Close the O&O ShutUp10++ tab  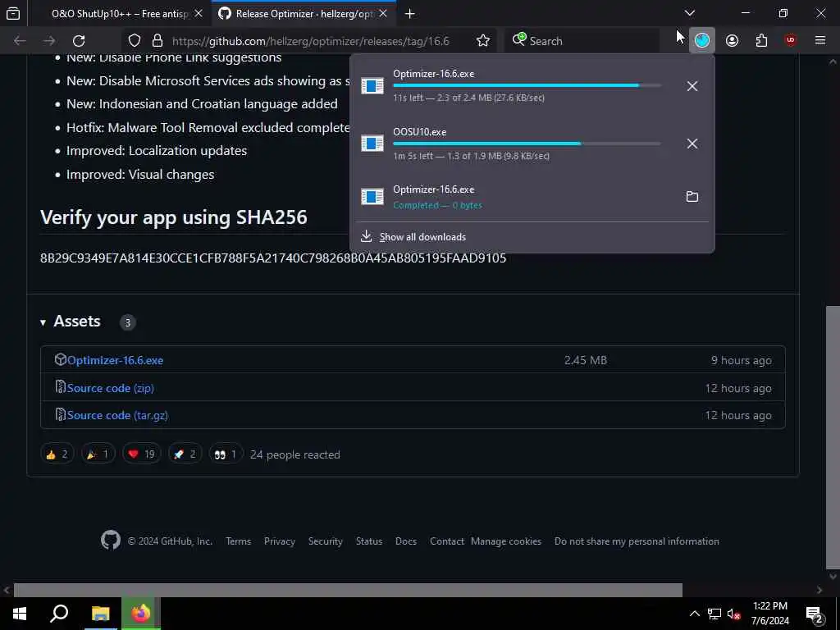point(199,14)
